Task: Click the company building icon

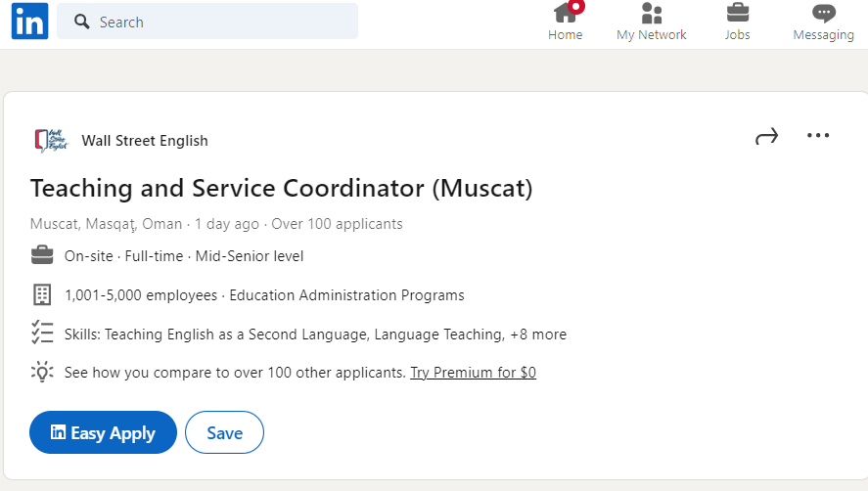Action: [x=42, y=295]
